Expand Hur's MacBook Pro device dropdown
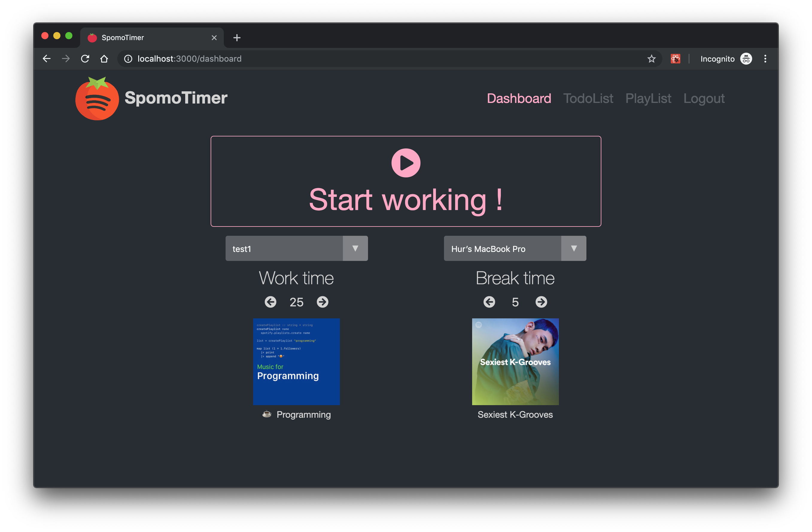 click(574, 248)
